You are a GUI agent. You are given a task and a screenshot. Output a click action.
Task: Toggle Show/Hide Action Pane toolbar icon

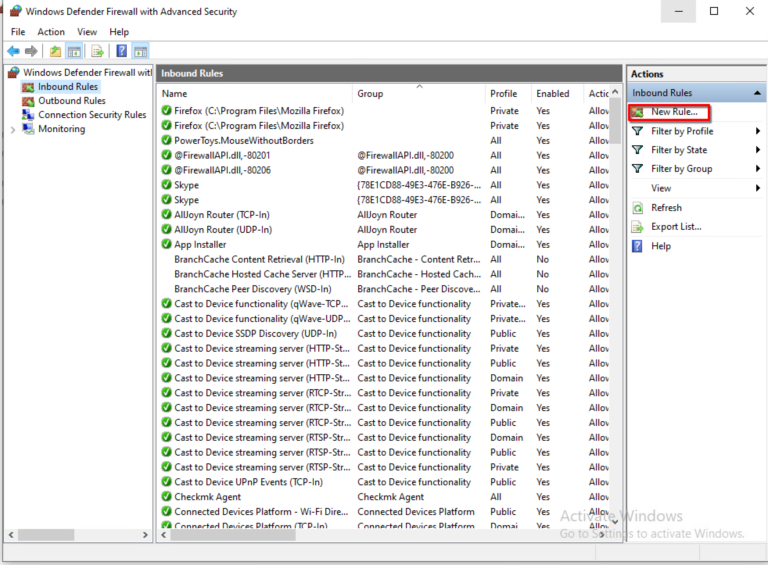[x=141, y=51]
